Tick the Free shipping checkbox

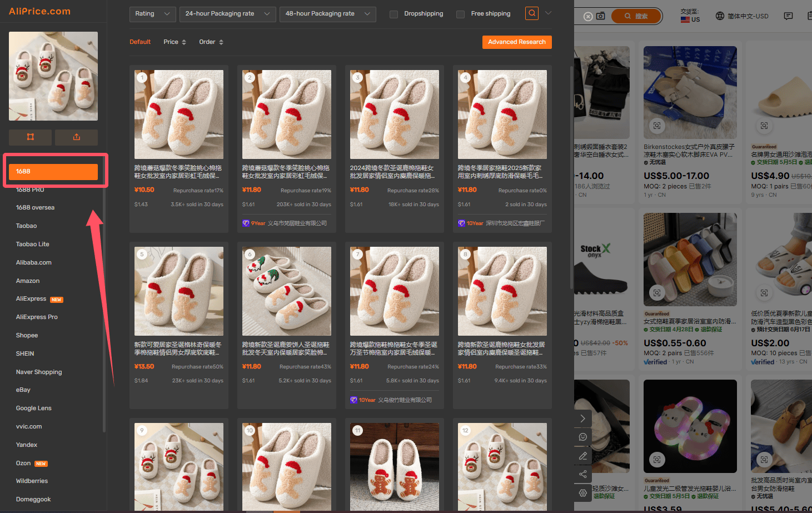[x=460, y=14]
